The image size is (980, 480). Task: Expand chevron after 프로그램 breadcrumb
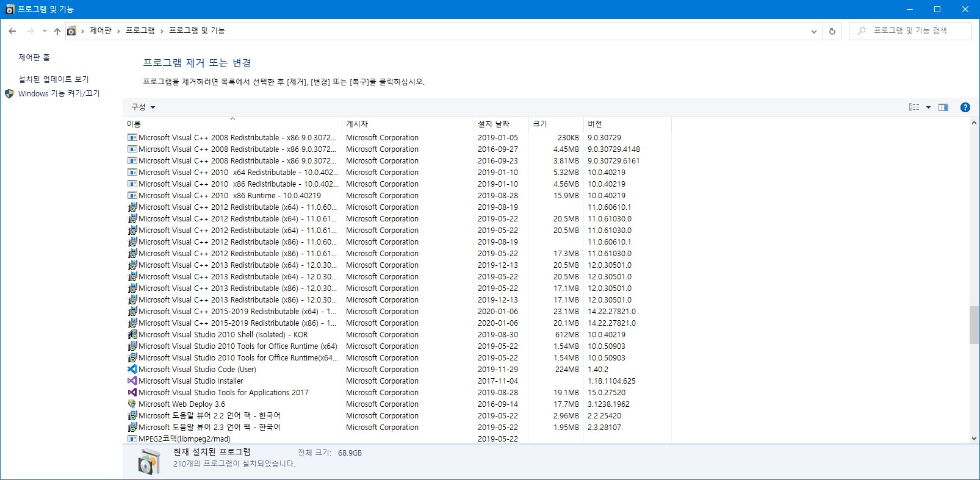(162, 31)
